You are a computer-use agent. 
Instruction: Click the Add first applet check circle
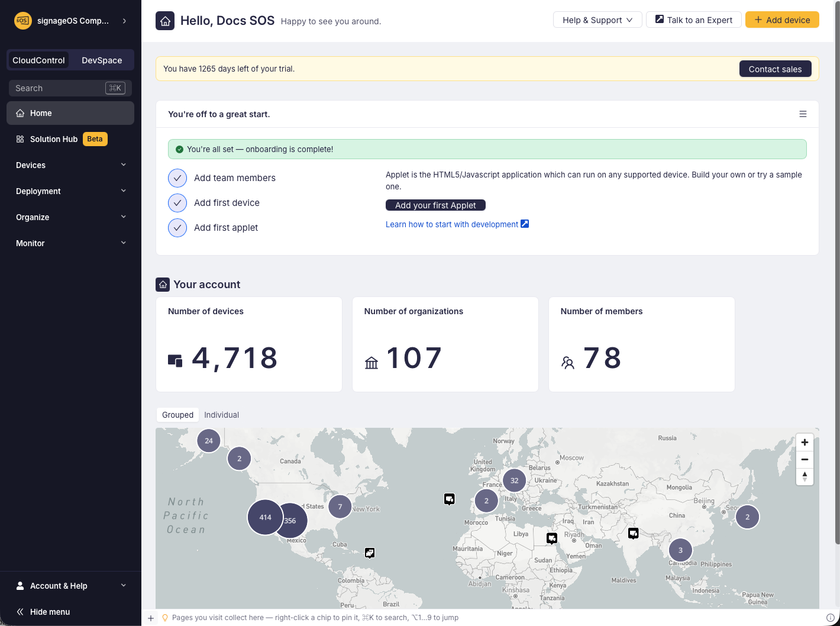pyautogui.click(x=177, y=228)
